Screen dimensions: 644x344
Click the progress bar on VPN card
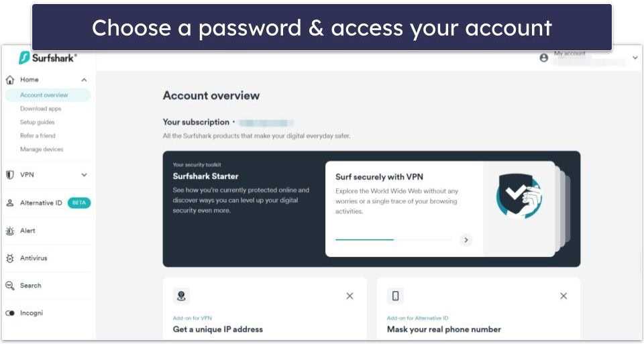[x=394, y=239]
